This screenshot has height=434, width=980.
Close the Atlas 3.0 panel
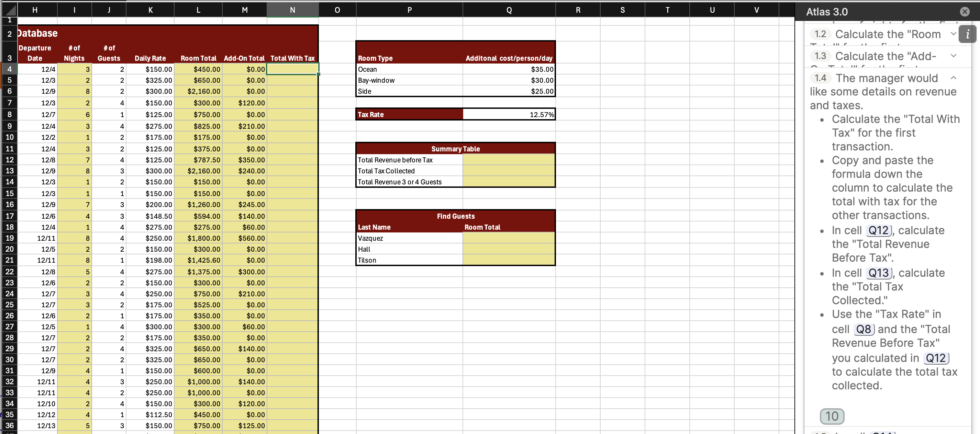point(965,11)
